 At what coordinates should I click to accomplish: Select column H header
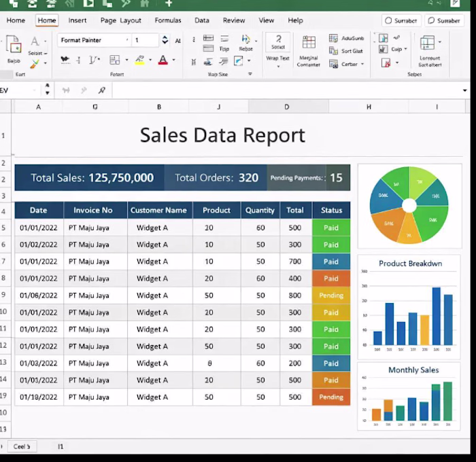(369, 107)
